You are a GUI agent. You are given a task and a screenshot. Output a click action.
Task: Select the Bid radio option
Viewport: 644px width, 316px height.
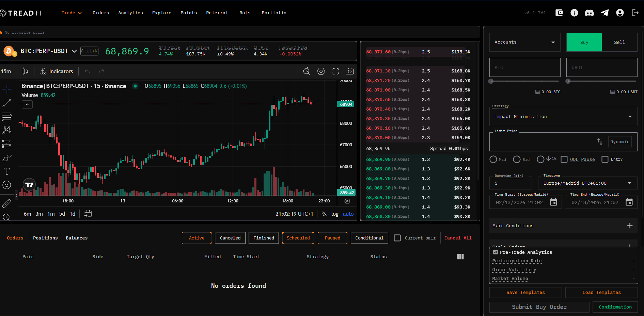517,160
